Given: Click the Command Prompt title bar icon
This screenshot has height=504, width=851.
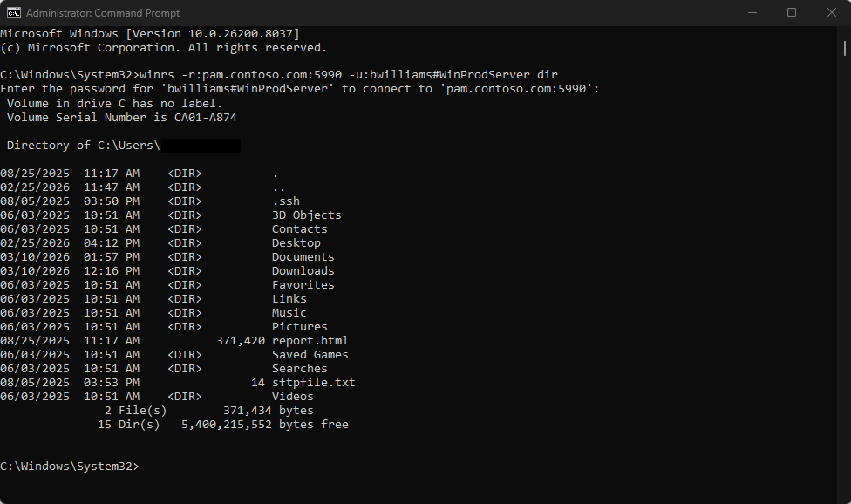Looking at the screenshot, I should tap(14, 12).
